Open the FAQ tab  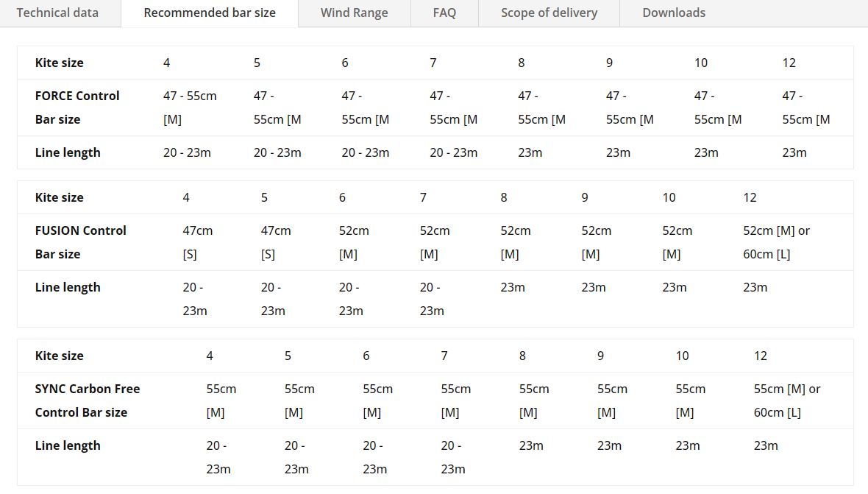[x=444, y=13]
